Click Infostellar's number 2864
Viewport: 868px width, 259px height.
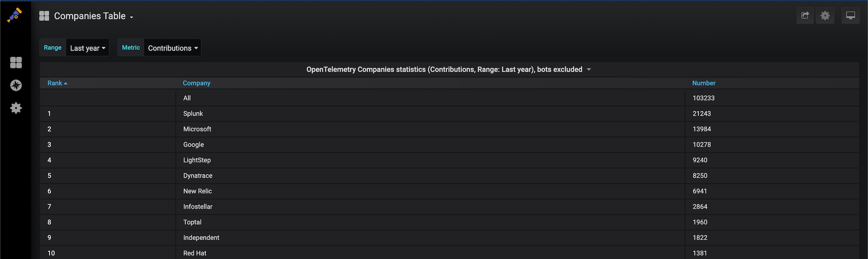700,206
